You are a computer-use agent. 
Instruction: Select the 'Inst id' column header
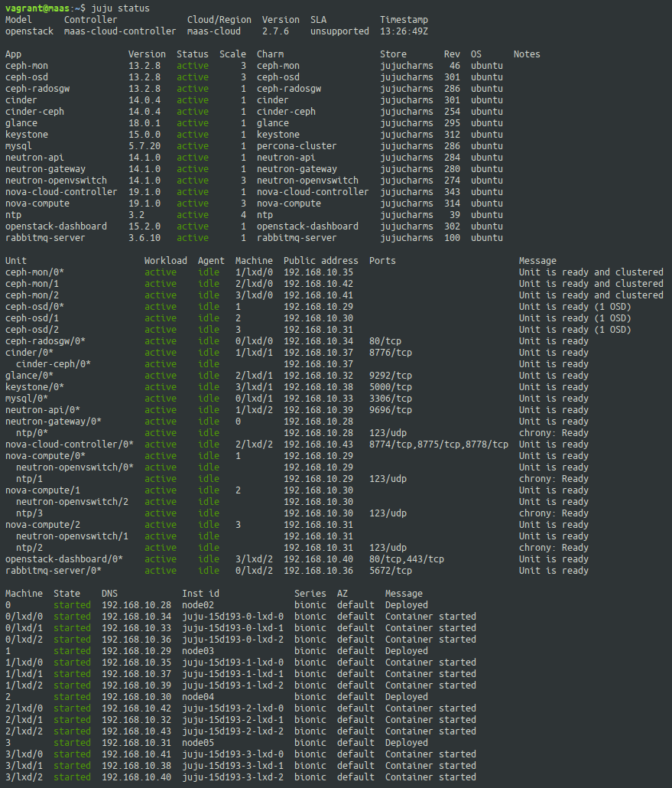coord(200,594)
